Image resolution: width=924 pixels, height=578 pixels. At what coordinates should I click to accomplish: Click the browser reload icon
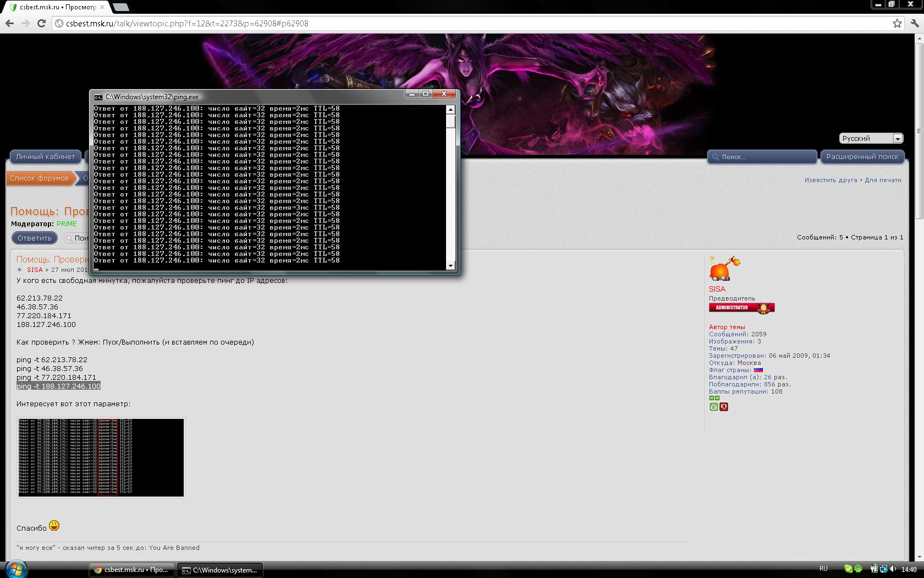[41, 23]
